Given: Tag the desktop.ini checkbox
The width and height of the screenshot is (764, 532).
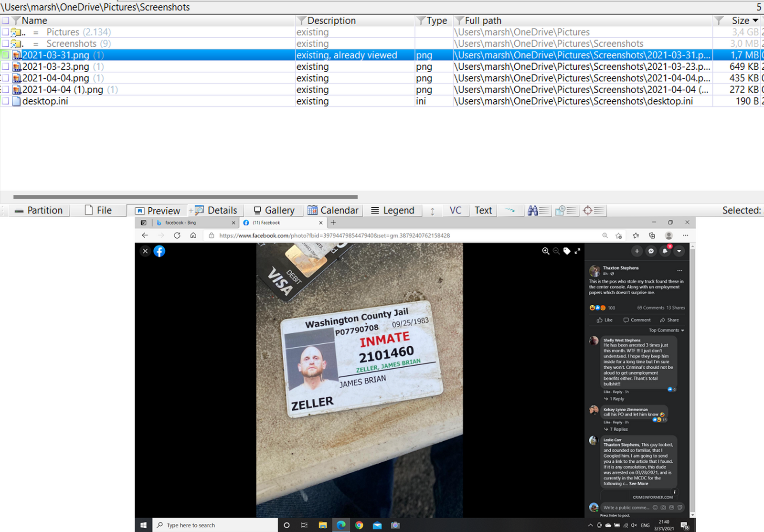Looking at the screenshot, I should coord(5,101).
